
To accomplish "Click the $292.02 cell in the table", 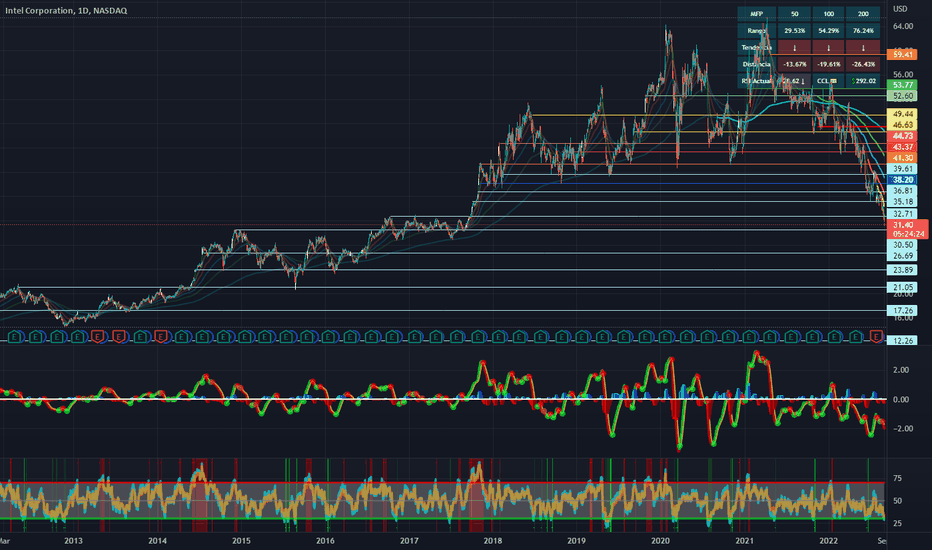I will tap(863, 81).
